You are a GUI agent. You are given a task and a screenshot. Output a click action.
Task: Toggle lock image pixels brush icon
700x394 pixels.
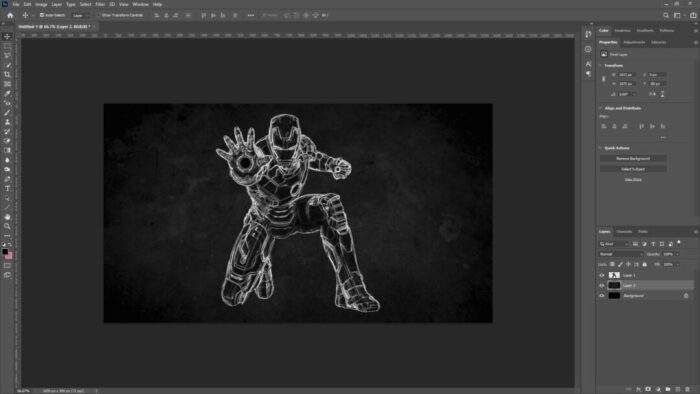620,265
